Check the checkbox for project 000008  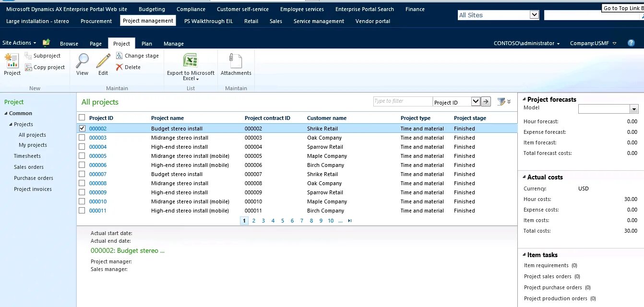click(x=82, y=183)
